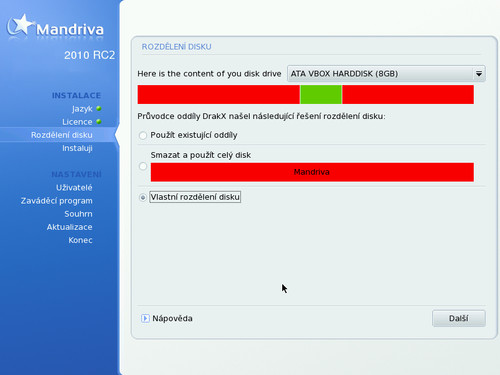This screenshot has width=500, height=375.
Task: Click the Konec step in sidebar
Action: 80,240
